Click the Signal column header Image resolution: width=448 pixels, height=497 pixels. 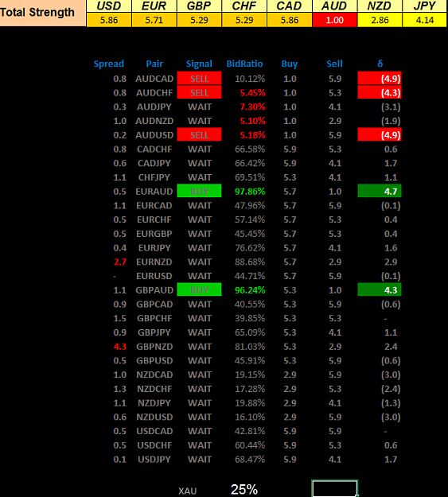pyautogui.click(x=199, y=64)
